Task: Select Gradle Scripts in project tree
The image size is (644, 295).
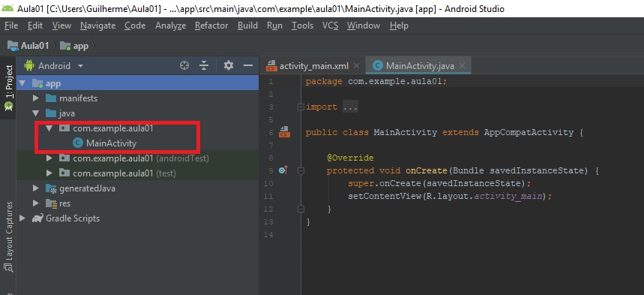Action: (73, 218)
